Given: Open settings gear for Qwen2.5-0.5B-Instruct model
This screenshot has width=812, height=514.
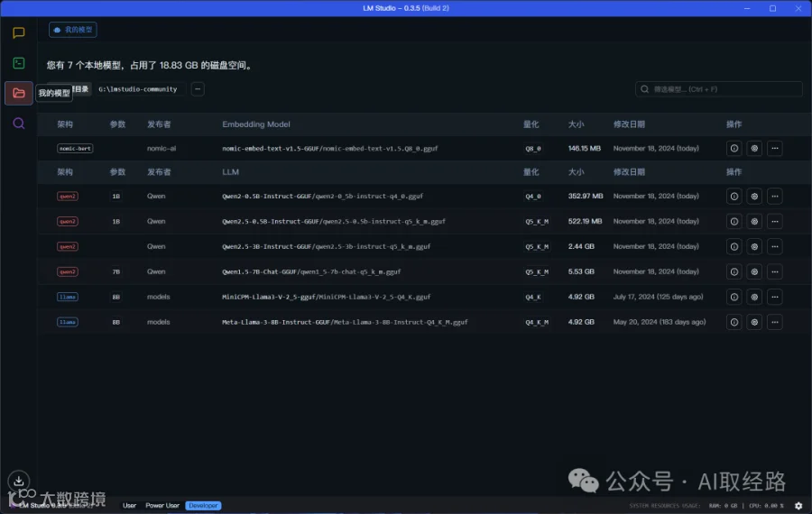Looking at the screenshot, I should 754,222.
